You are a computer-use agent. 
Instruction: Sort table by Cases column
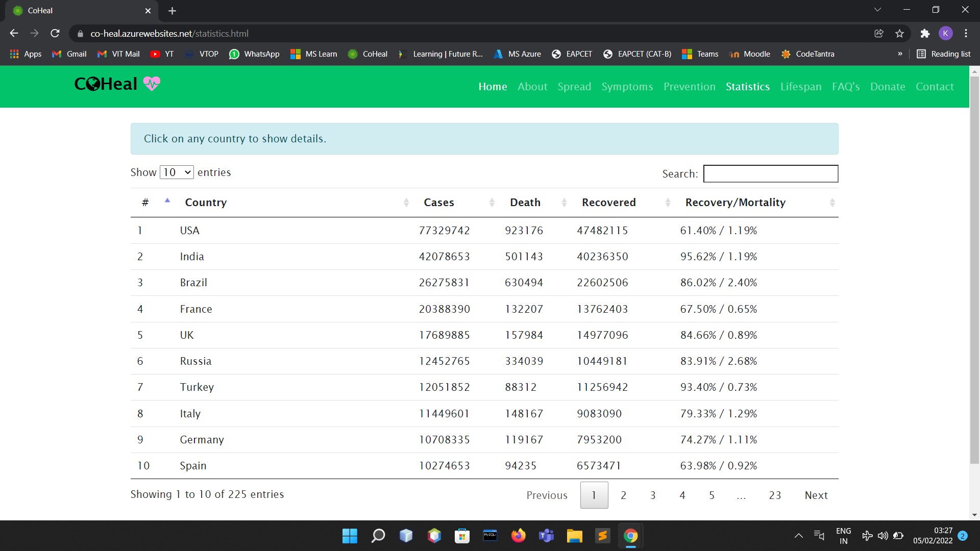point(439,203)
